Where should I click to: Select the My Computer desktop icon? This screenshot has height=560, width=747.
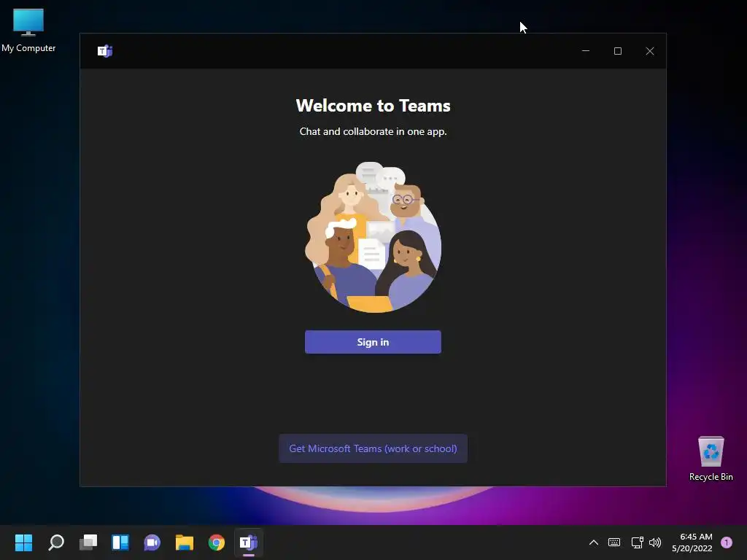(x=28, y=30)
